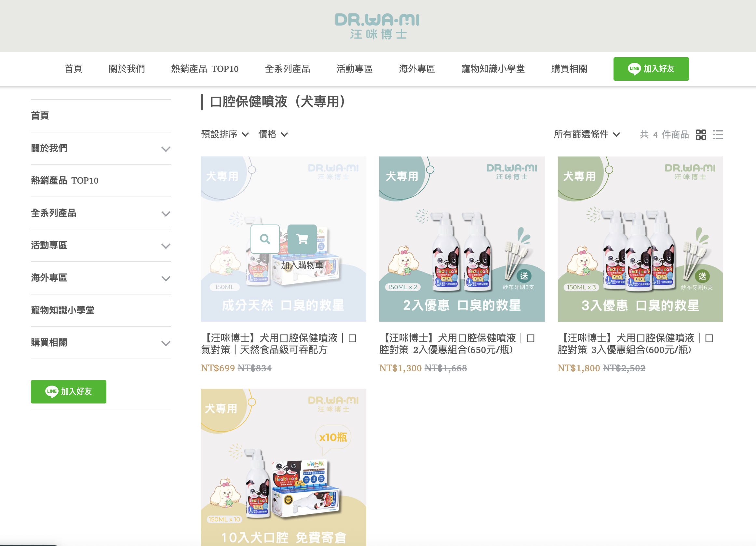The image size is (756, 546).
Task: Expand the sidebar 購買相關 chevron
Action: tap(166, 343)
